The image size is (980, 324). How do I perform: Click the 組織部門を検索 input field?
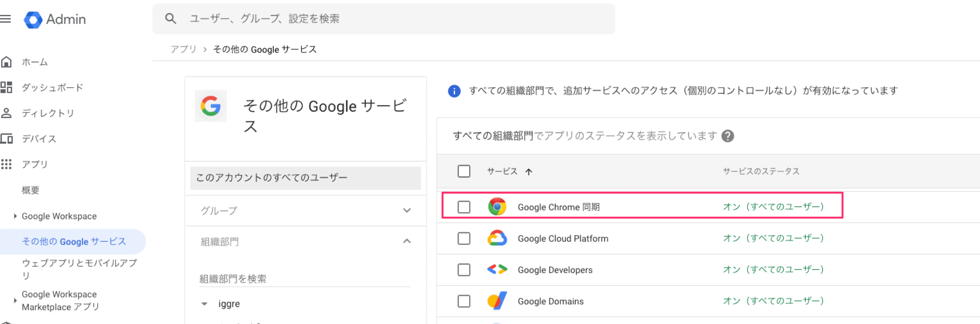[x=305, y=279]
